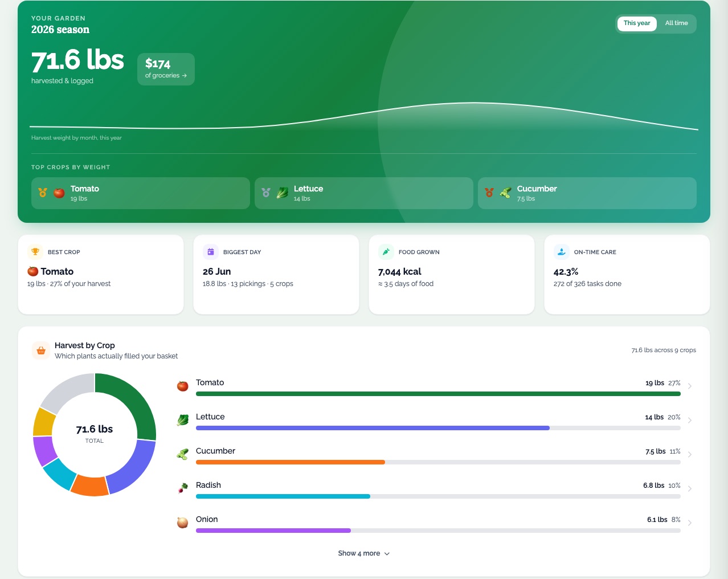Open the Tomato 19 lbs top crop card
The height and width of the screenshot is (579, 728).
point(141,193)
